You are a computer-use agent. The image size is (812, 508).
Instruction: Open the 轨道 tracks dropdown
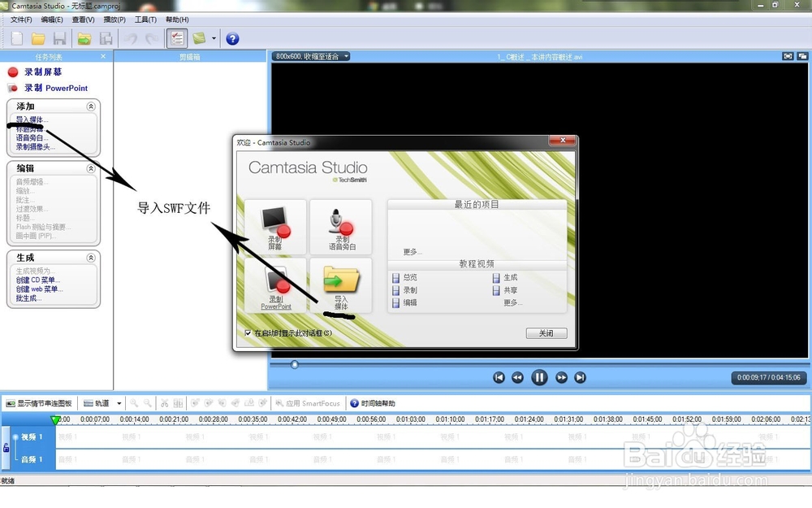pyautogui.click(x=102, y=403)
